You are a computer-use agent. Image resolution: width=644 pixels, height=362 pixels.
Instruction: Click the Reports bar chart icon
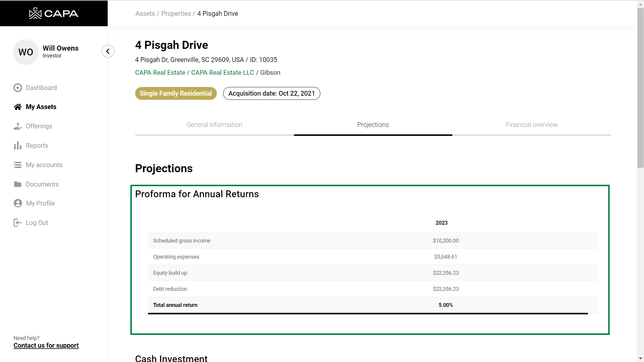click(x=18, y=146)
